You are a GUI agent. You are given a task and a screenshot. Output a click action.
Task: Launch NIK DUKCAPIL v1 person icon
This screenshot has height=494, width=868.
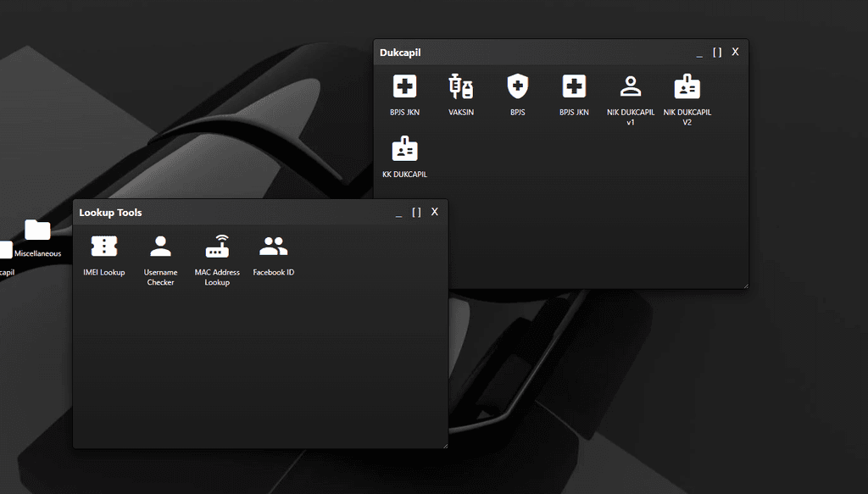[x=631, y=86]
